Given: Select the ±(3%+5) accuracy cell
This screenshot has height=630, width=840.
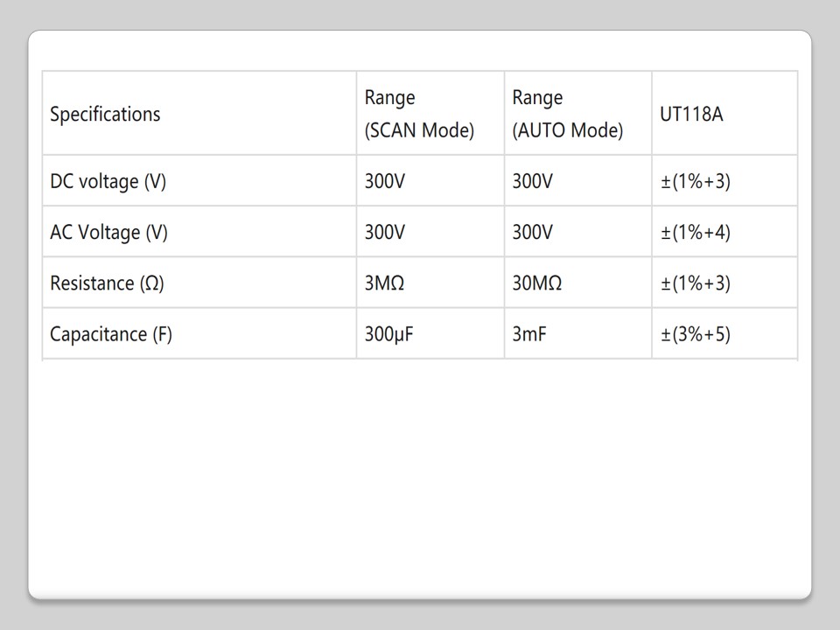Looking at the screenshot, I should point(695,333).
